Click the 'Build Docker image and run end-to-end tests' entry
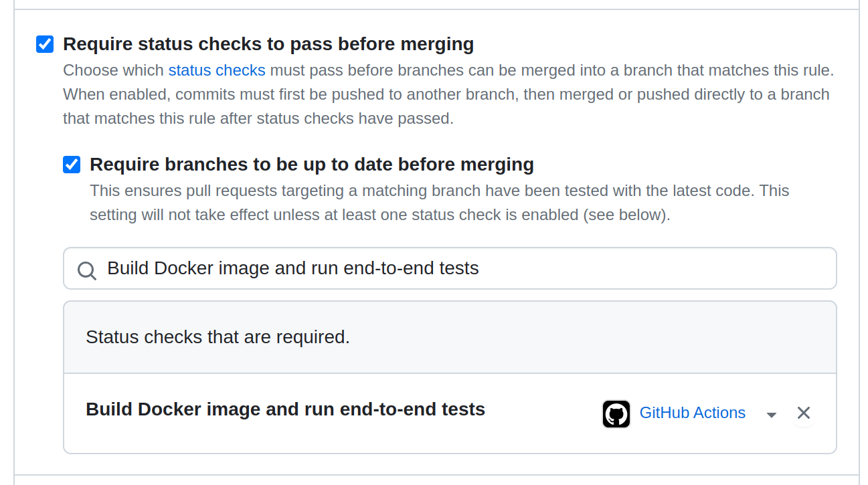 tap(284, 409)
